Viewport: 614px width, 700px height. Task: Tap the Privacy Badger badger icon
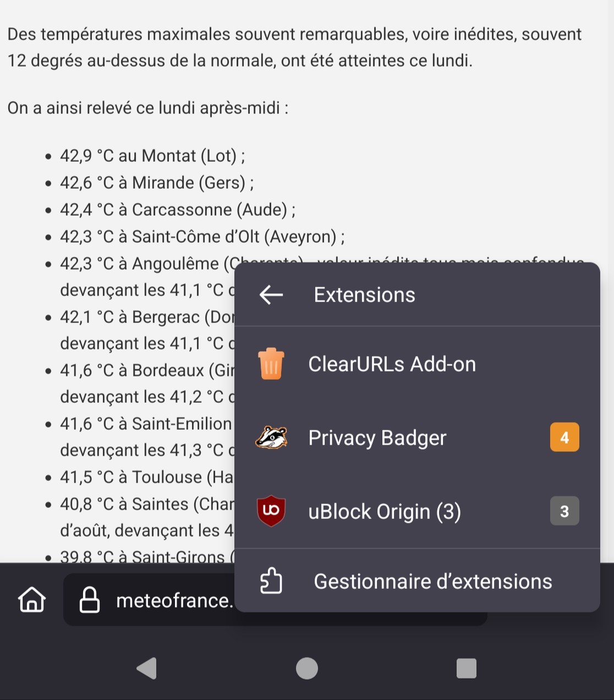(271, 438)
